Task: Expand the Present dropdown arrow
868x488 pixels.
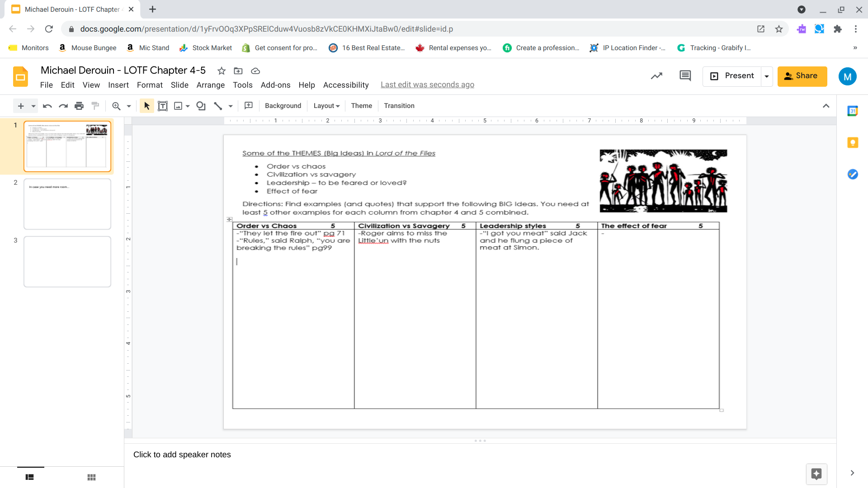Action: [x=767, y=76]
